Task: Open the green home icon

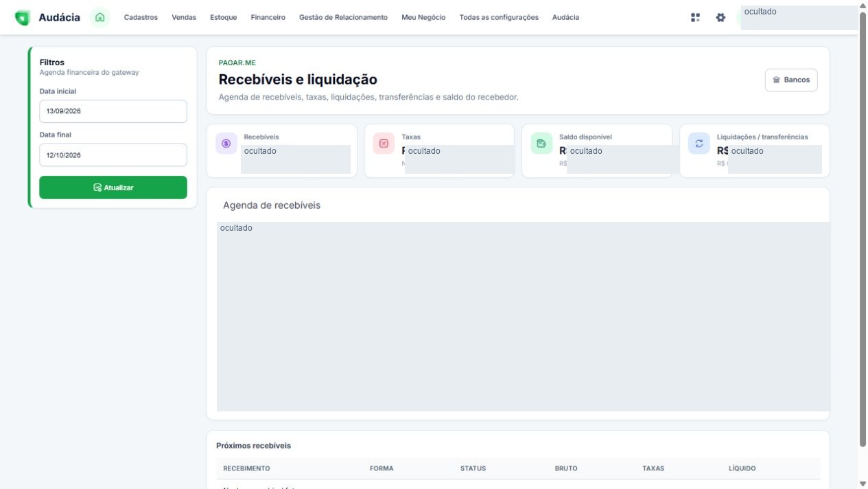Action: 100,17
